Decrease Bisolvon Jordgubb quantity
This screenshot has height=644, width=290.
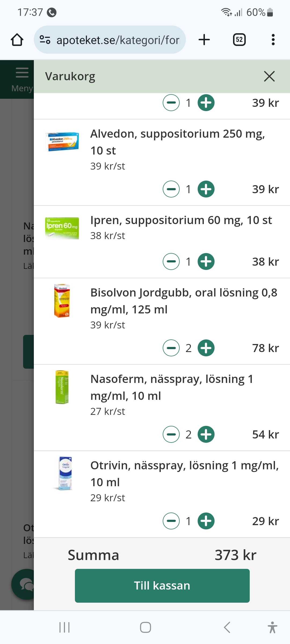pyautogui.click(x=171, y=348)
